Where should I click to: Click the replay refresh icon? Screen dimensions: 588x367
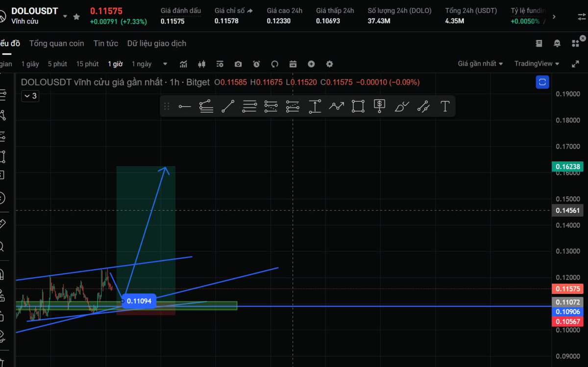point(274,64)
